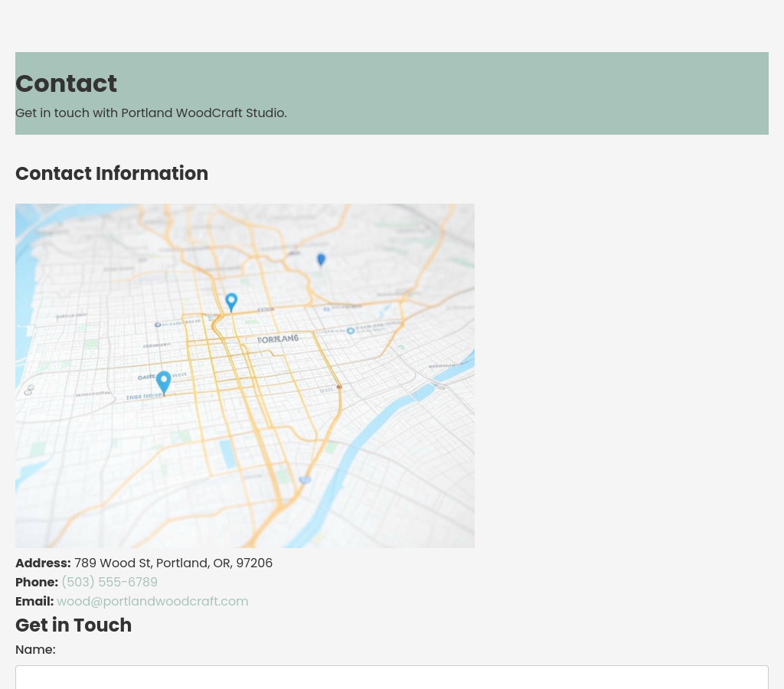Viewport: 784px width, 689px height.
Task: Click the small blue rectangular pond on map
Action: click(x=227, y=453)
